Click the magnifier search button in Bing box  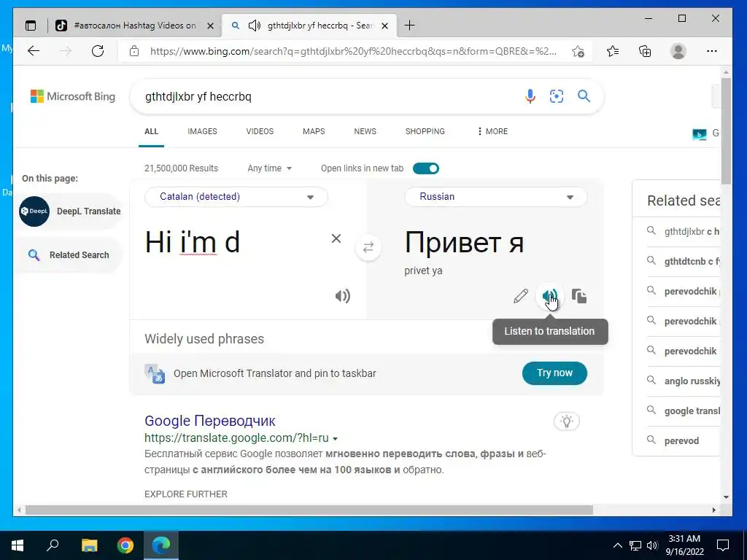[584, 96]
